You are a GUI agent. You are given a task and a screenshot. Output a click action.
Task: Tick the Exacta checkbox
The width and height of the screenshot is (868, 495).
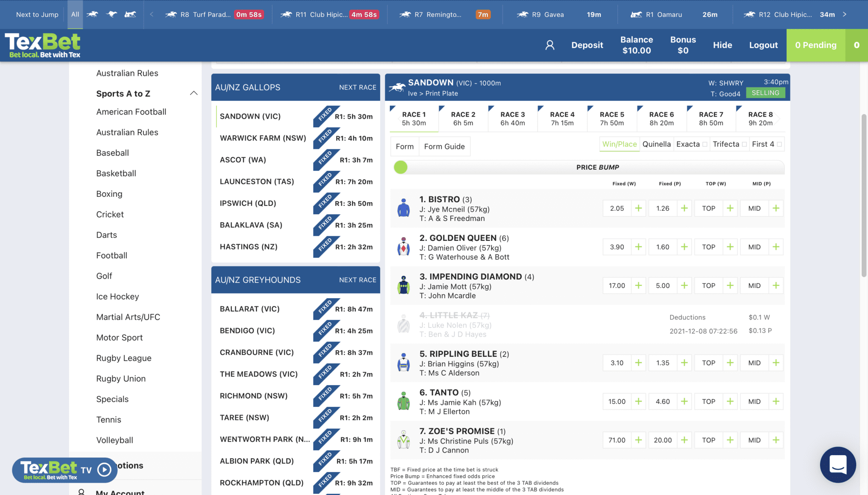(x=705, y=144)
